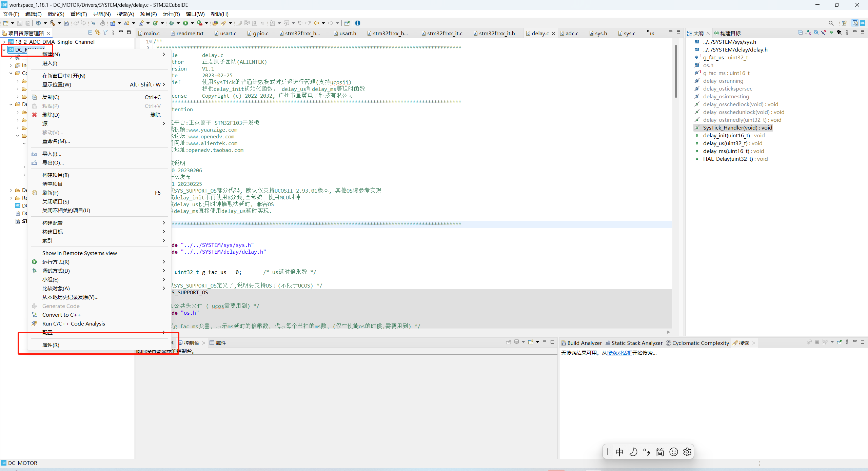Select HAL_Delay(uint32_t) in the Outline
This screenshot has width=868, height=471.
[x=731, y=159]
